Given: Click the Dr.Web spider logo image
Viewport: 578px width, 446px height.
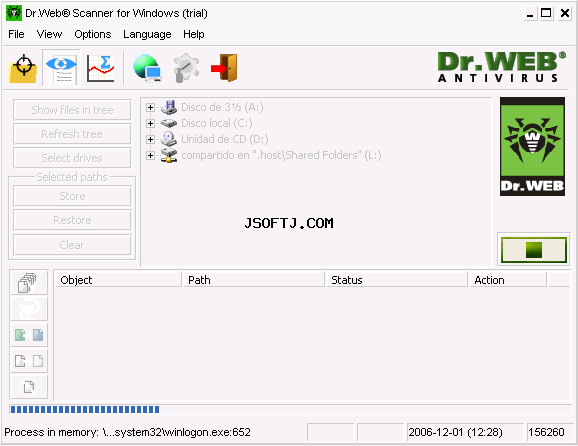Looking at the screenshot, I should tap(532, 147).
